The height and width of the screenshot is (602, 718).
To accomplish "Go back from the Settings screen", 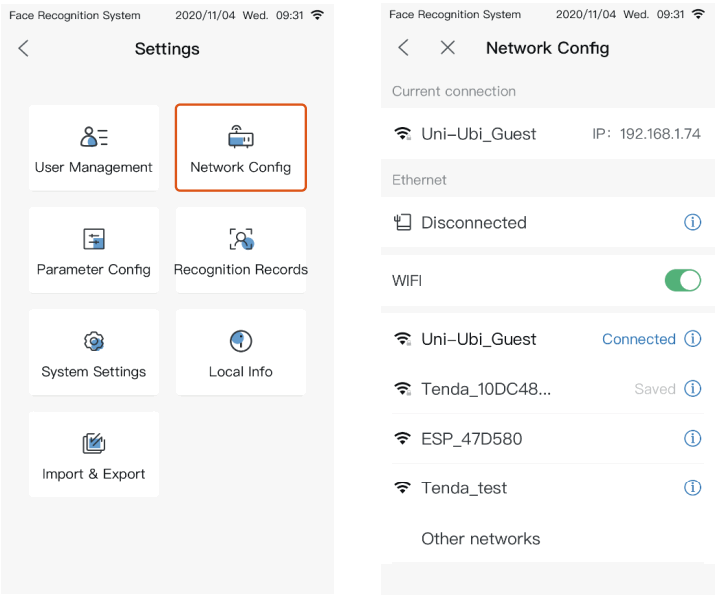I will 24,49.
